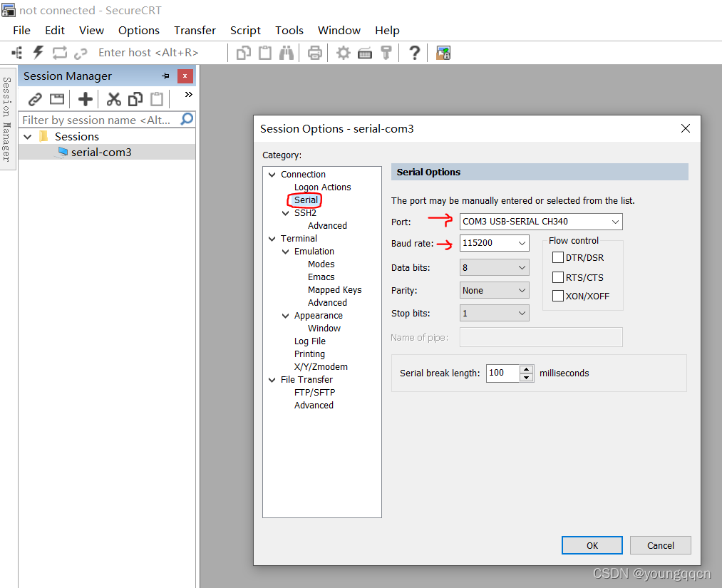Screen dimensions: 722x588
Task: Collapse the Terminal category node
Action: point(272,239)
